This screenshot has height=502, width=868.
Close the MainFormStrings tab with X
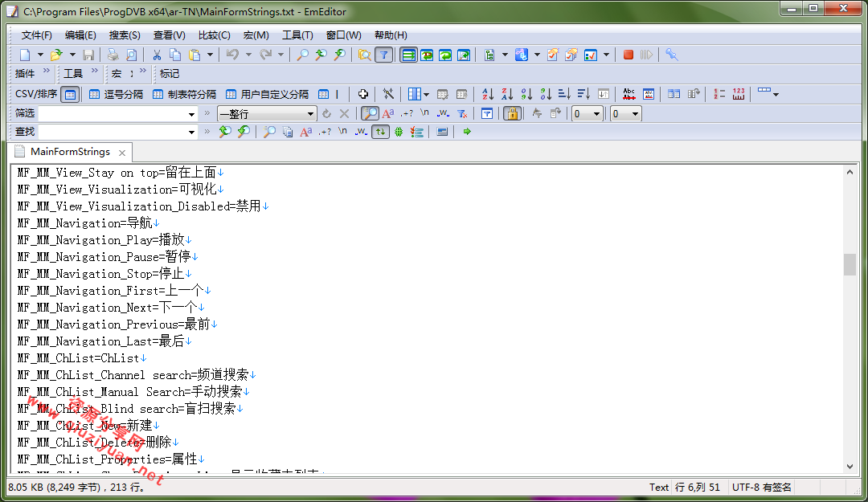(122, 153)
